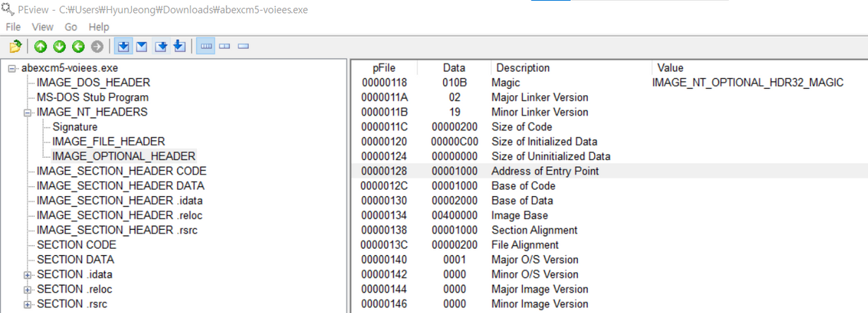Expand the SECTION .rsrc node
Image resolution: width=868 pixels, height=313 pixels.
coord(28,305)
